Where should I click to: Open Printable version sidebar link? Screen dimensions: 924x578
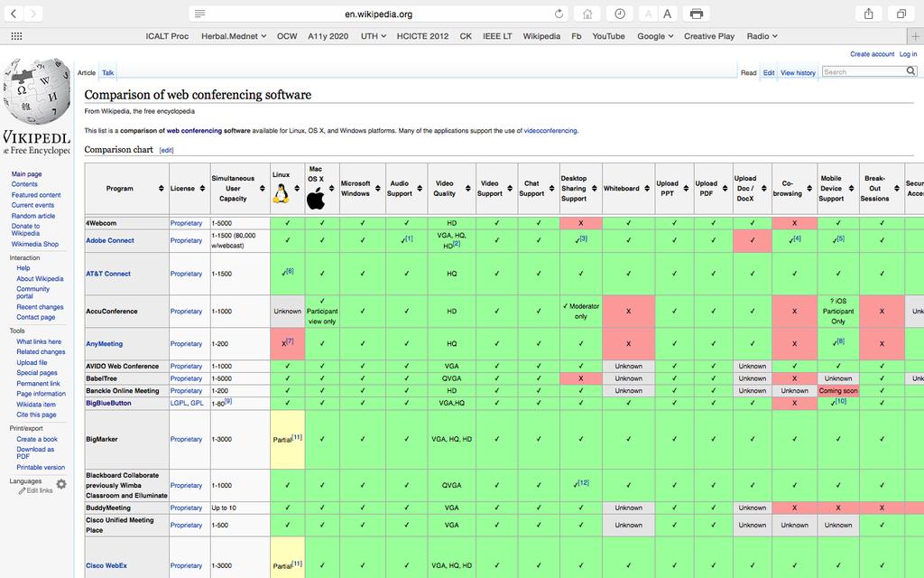tap(41, 467)
